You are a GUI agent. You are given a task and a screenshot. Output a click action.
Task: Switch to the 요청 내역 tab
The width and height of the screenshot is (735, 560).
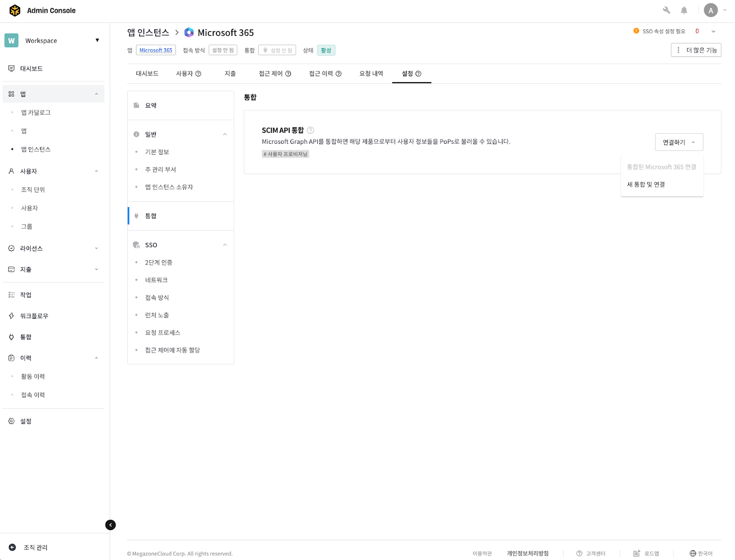(x=371, y=74)
